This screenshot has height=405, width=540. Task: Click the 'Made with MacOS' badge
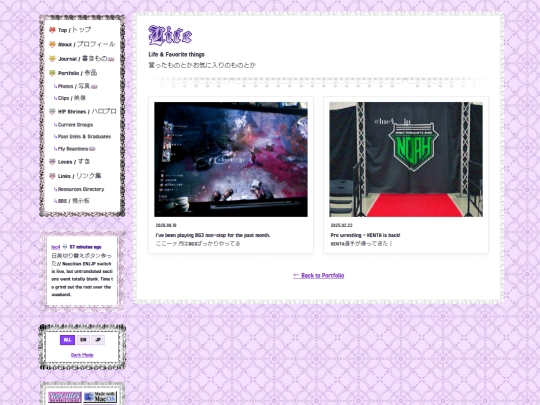pyautogui.click(x=100, y=397)
